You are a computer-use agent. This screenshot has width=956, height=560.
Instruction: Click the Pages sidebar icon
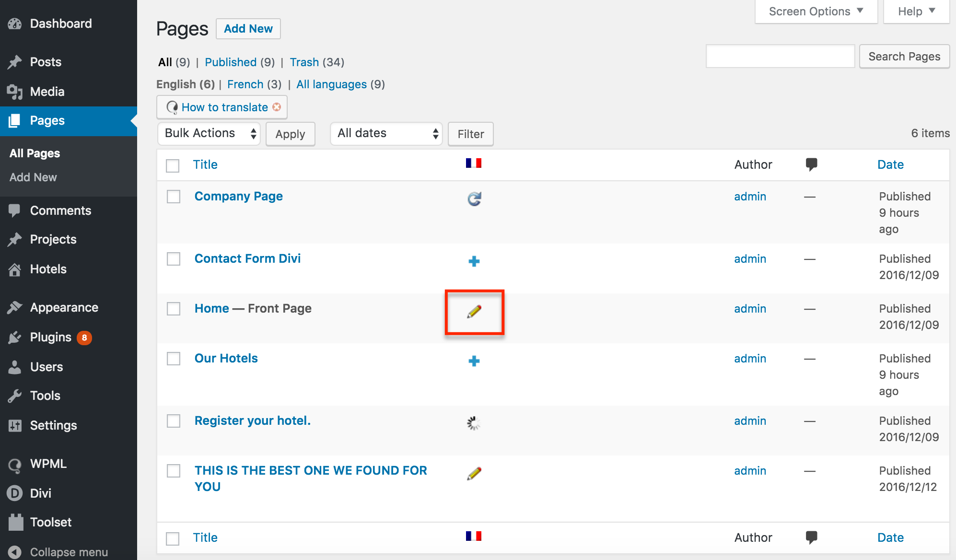point(15,120)
